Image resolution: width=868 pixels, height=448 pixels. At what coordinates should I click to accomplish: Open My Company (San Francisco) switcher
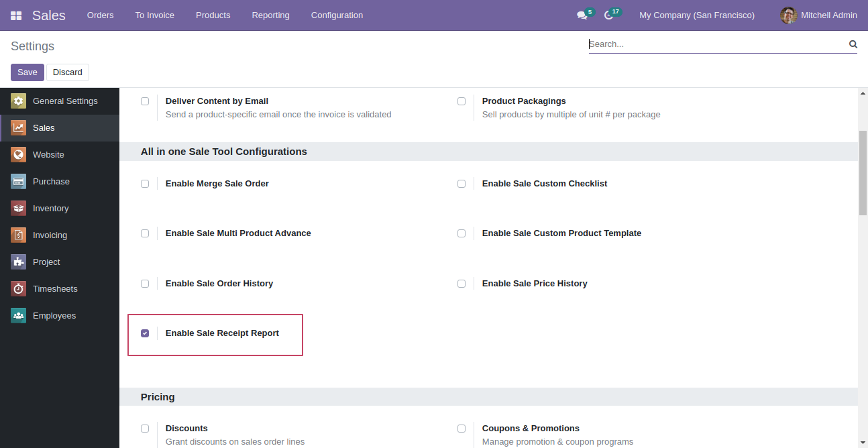(x=697, y=15)
